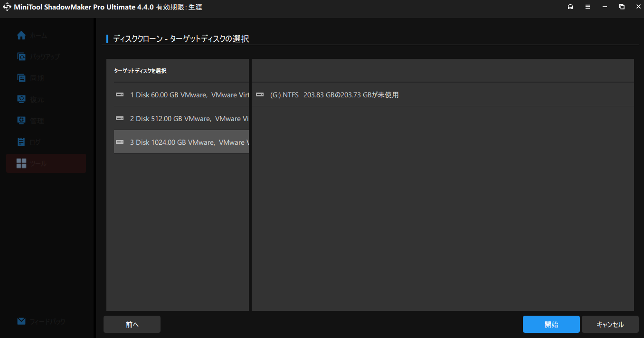Click the 開始 start button

(x=551, y=324)
